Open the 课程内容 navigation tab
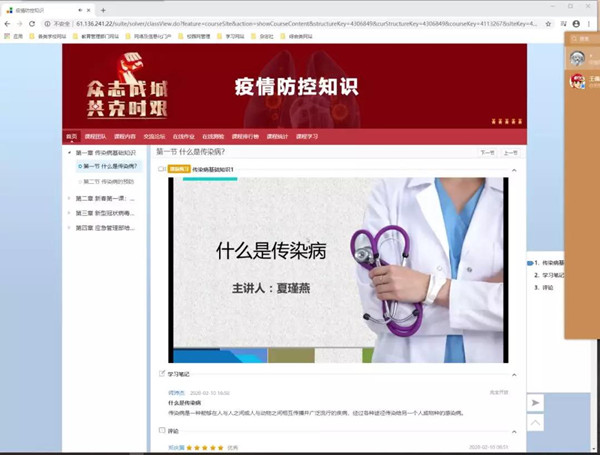600x455 pixels. coord(125,136)
